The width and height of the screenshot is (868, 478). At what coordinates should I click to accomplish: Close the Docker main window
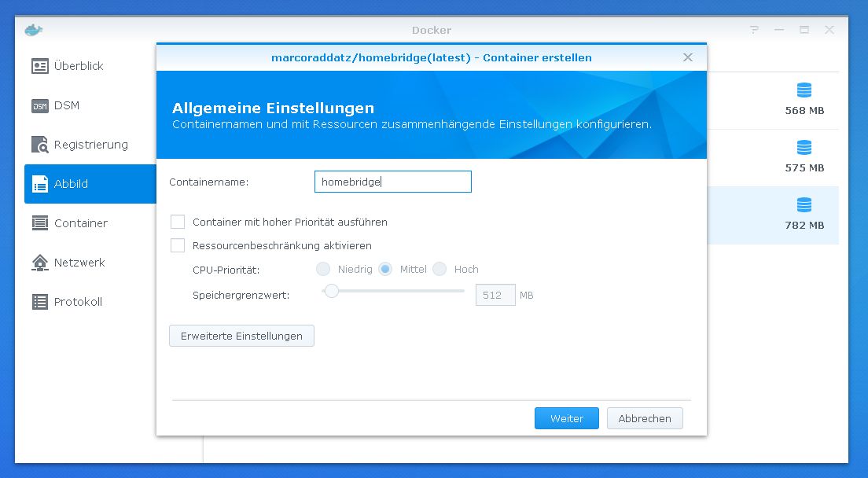829,30
